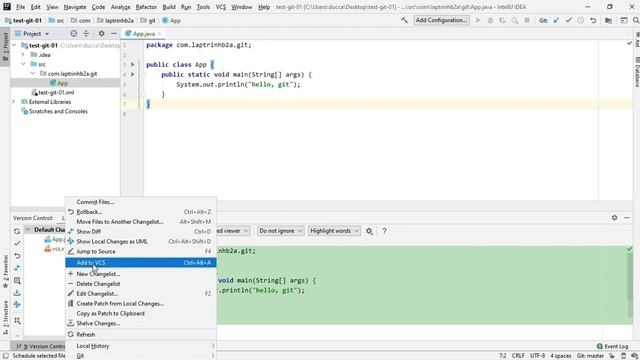Open Project panel settings gear
Viewport: 640px width, 360px height.
pyautogui.click(x=101, y=33)
